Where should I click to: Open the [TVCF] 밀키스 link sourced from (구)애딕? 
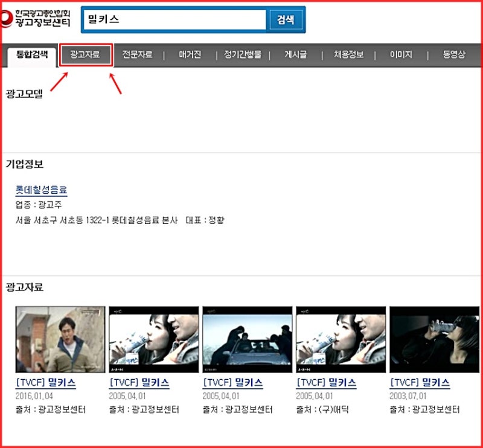(x=326, y=383)
